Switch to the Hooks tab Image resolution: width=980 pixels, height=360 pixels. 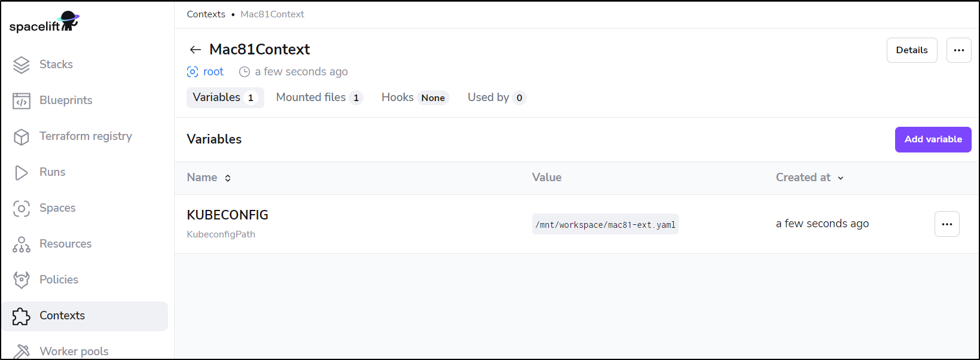tap(415, 97)
